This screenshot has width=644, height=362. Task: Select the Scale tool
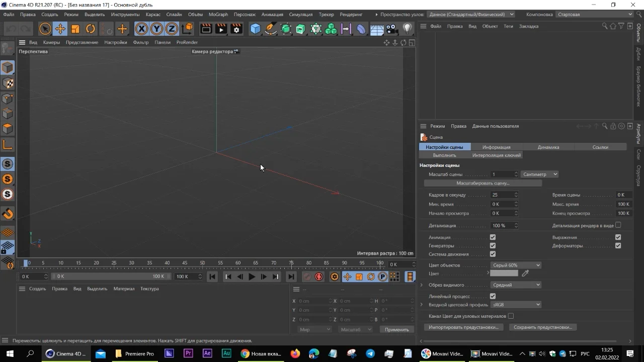click(75, 29)
